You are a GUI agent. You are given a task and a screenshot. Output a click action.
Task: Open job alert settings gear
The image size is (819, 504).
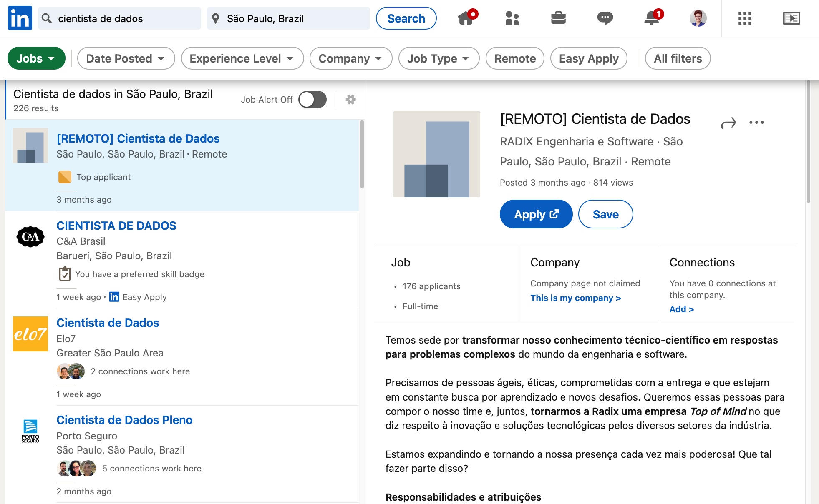pyautogui.click(x=351, y=100)
